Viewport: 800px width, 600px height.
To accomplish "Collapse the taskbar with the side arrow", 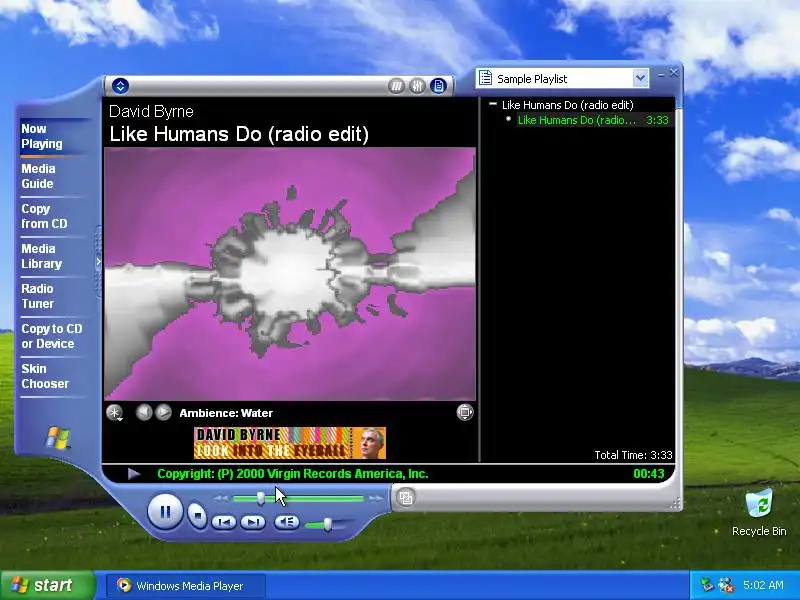I will point(98,262).
